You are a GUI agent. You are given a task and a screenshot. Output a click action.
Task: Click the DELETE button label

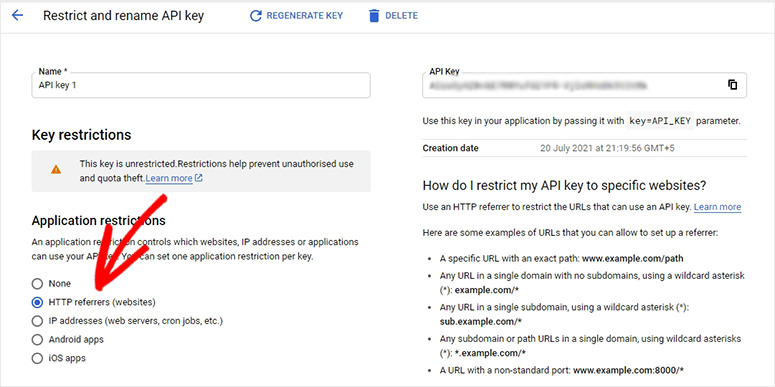(x=401, y=16)
